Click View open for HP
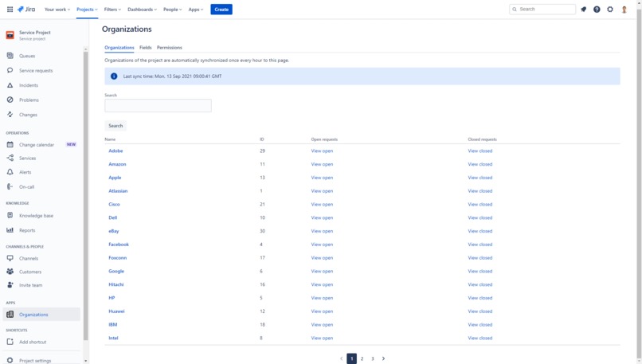This screenshot has height=364, width=642. (x=322, y=298)
